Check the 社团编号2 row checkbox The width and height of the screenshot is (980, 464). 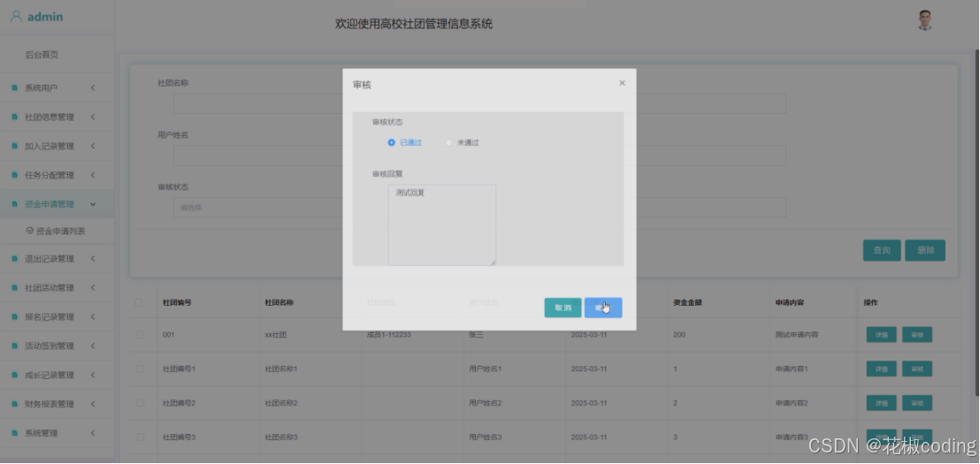pos(140,403)
